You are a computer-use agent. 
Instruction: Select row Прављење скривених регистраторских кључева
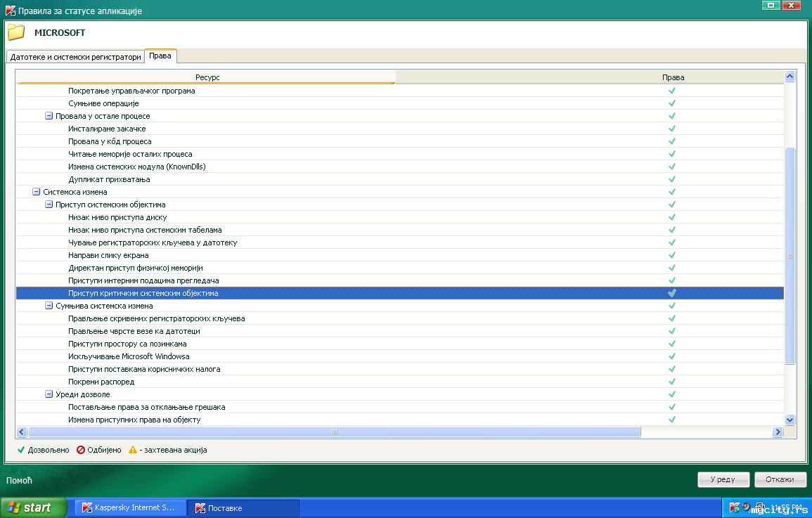point(400,318)
